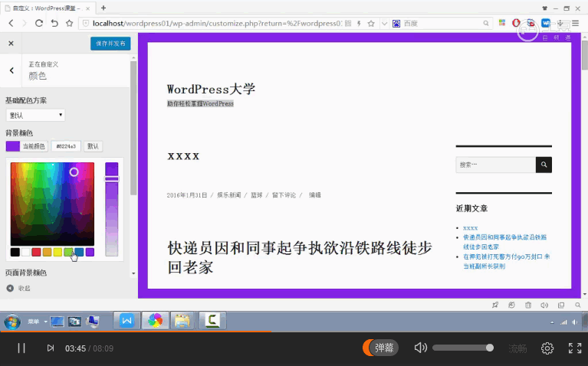
Task: Click the purple saturation strip slider
Action: [x=111, y=209]
